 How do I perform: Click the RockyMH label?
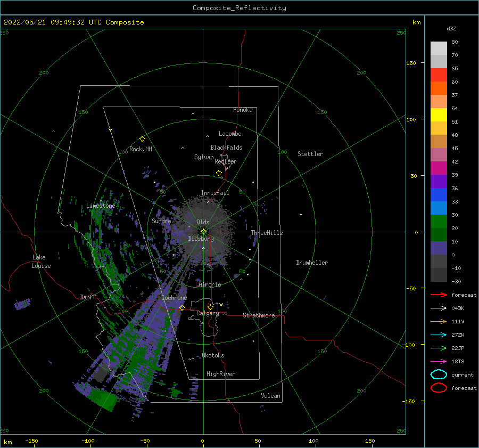pyautogui.click(x=141, y=149)
